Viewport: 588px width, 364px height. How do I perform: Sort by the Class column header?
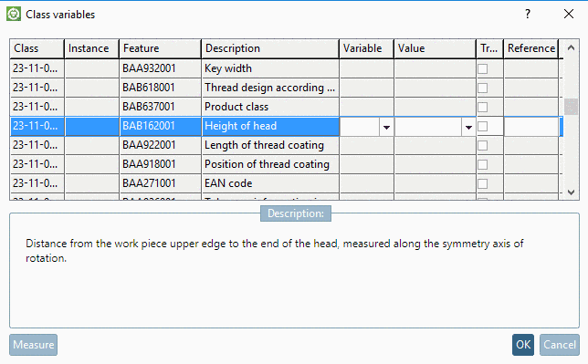[37, 48]
